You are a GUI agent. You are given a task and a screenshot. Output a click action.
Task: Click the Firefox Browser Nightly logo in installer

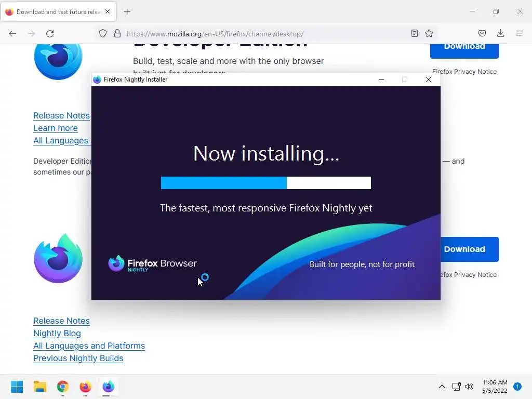click(152, 264)
